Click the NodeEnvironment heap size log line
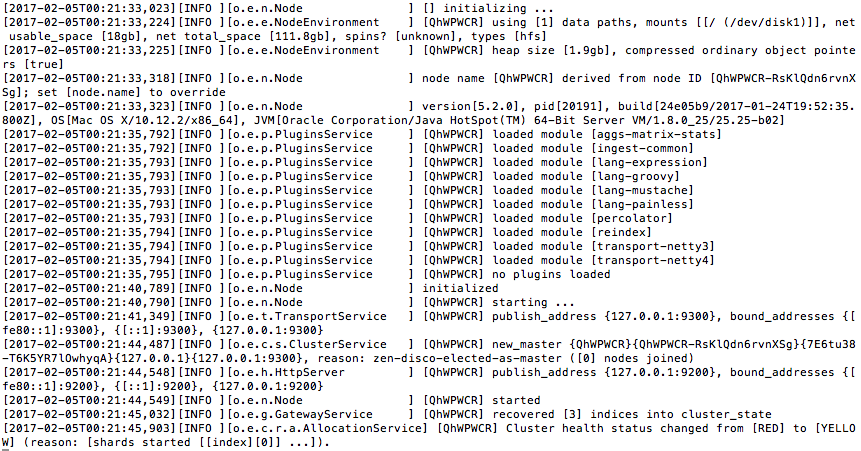Screen dimensions: 861x451 coord(429,57)
